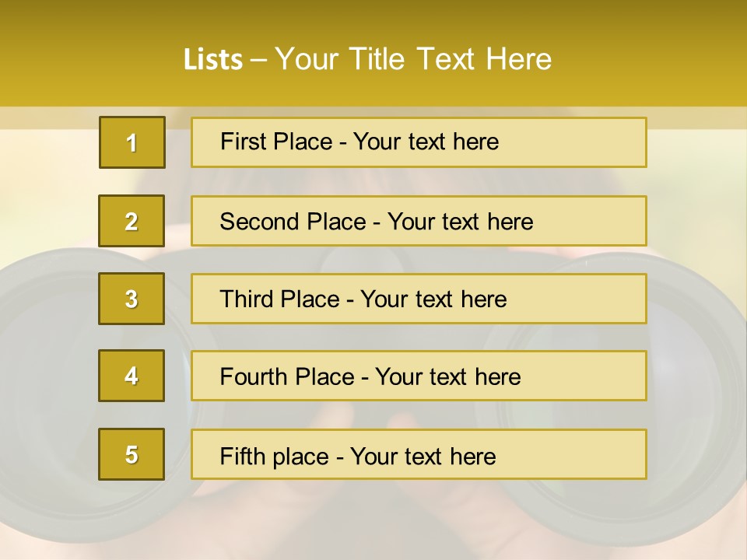
Task: Select the number 2 gold box
Action: [x=132, y=221]
